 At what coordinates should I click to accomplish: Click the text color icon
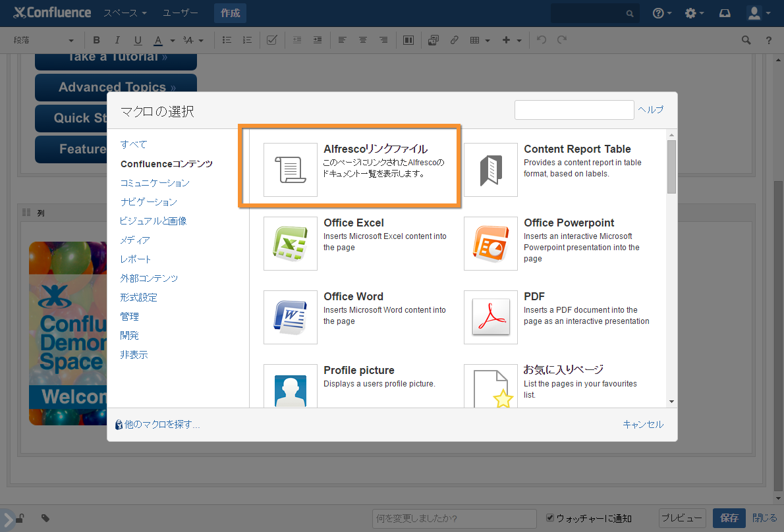coord(158,40)
